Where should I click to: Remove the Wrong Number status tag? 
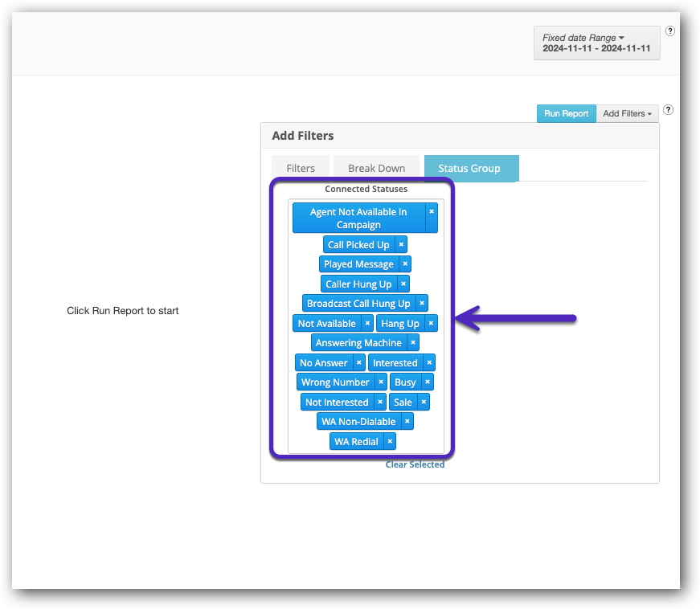click(381, 382)
